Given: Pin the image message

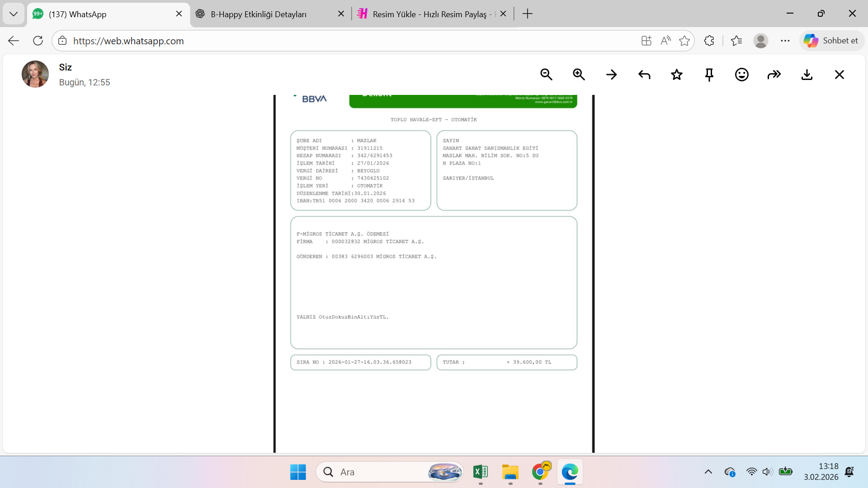Looking at the screenshot, I should tap(709, 75).
